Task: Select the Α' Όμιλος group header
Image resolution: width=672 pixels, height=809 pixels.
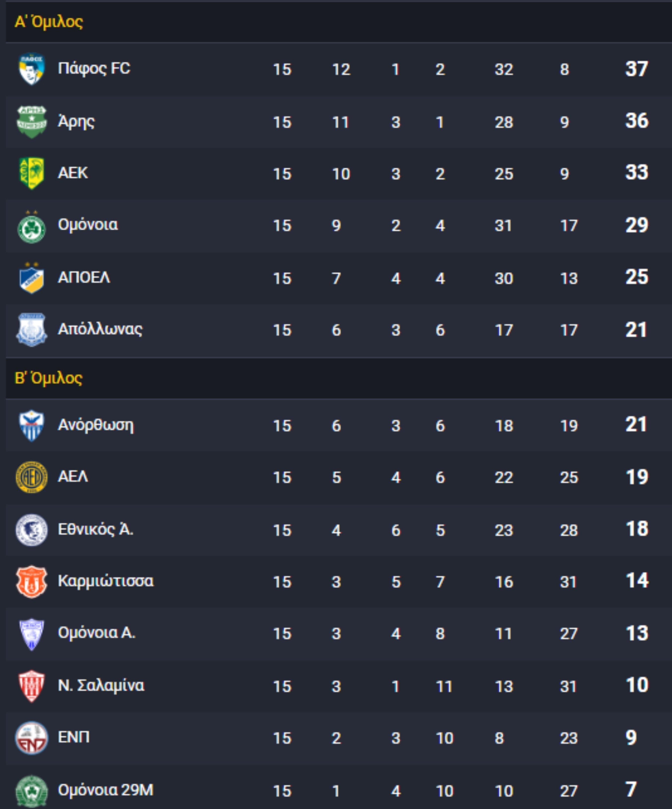Action: tap(49, 22)
